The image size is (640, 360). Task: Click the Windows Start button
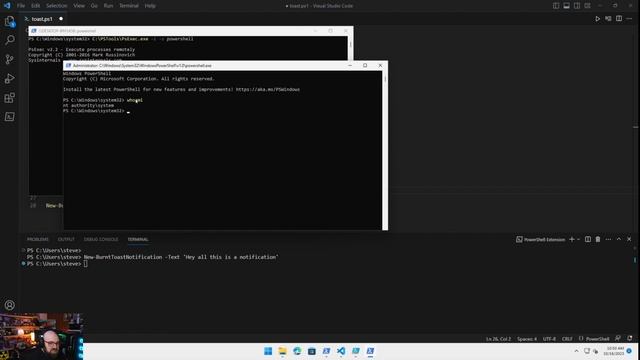click(x=268, y=351)
